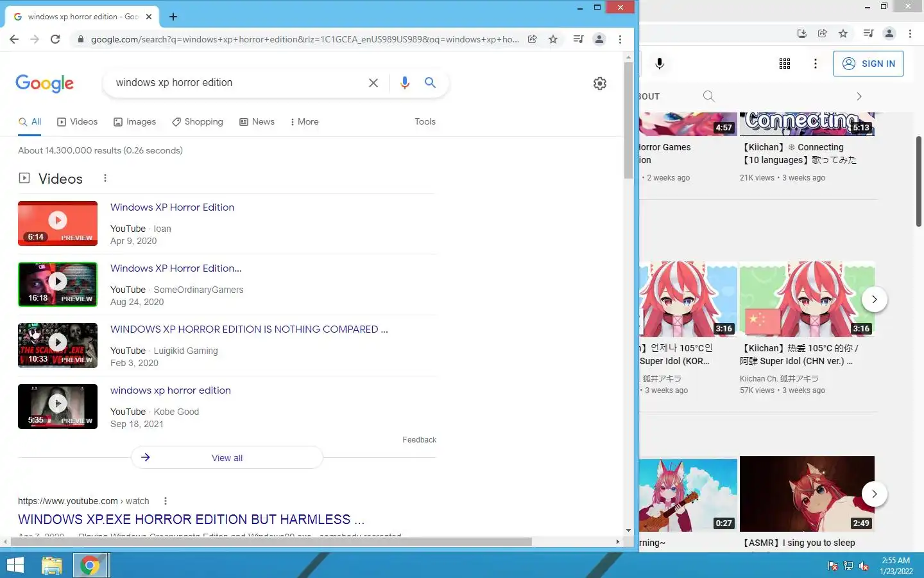Click the Feedback link under videos
The height and width of the screenshot is (578, 924).
419,440
